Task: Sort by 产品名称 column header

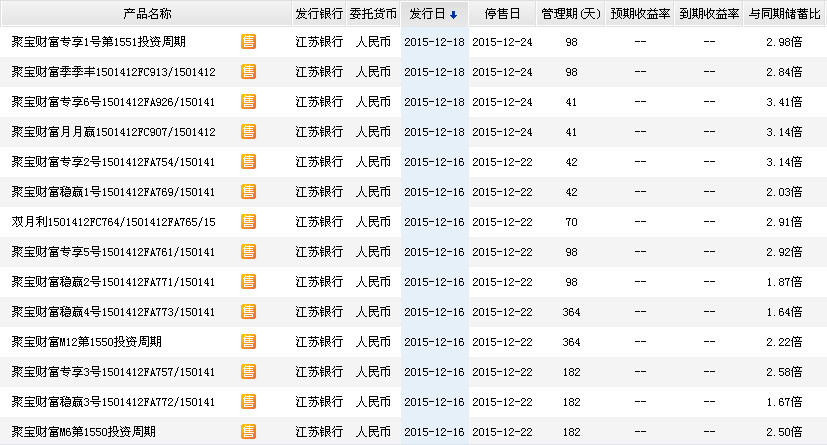Action: (147, 14)
